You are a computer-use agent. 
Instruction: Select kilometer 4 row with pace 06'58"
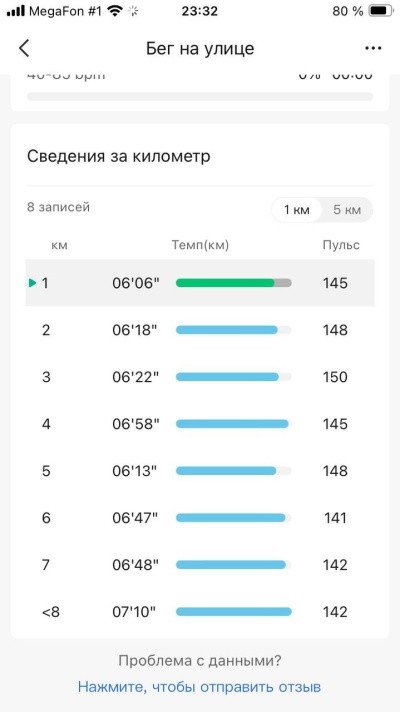pos(200,424)
